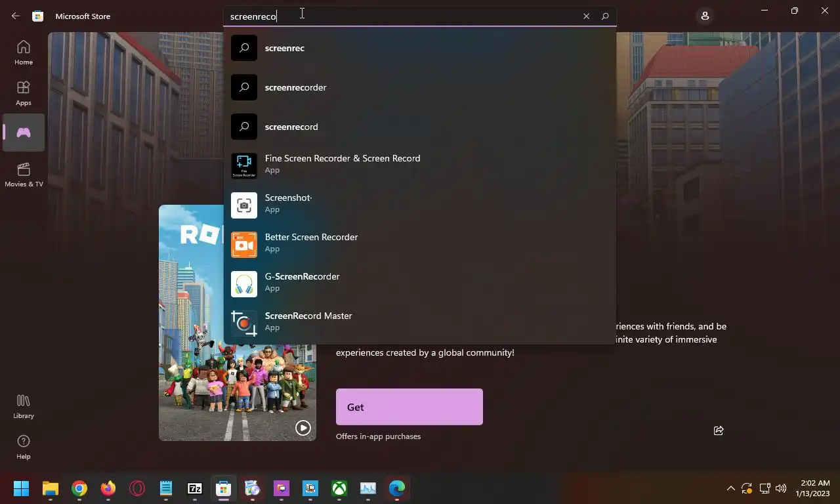Viewport: 840px width, 504px height.
Task: Open 7-Zip from the taskbar
Action: 195,488
